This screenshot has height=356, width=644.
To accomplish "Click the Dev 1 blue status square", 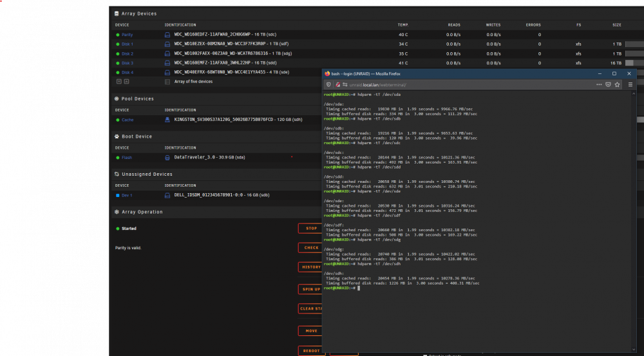I will (118, 196).
